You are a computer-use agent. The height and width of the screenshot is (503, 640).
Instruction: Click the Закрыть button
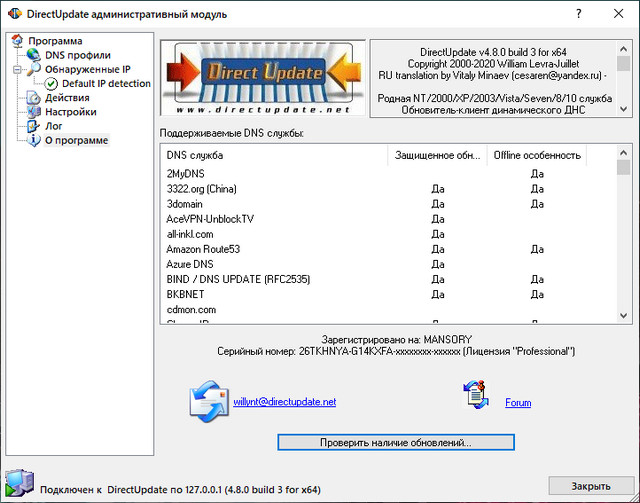point(591,486)
